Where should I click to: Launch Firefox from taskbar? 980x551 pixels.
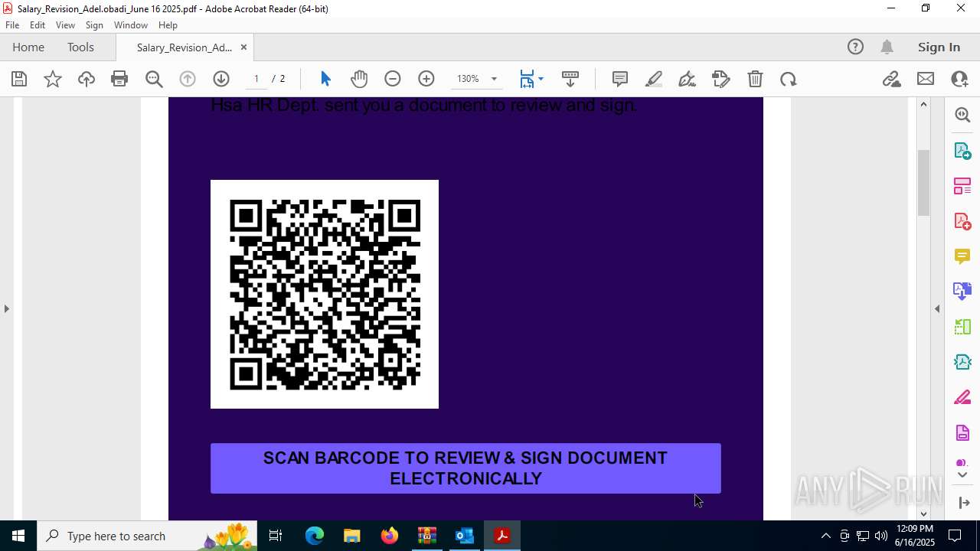coord(390,536)
